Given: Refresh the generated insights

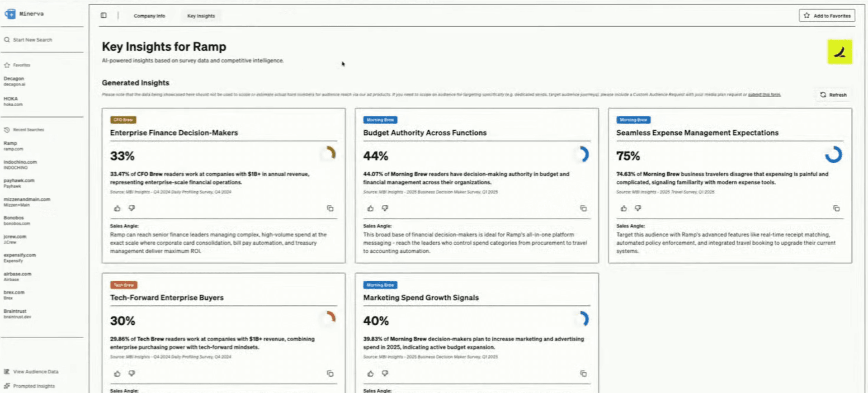Looking at the screenshot, I should [833, 95].
